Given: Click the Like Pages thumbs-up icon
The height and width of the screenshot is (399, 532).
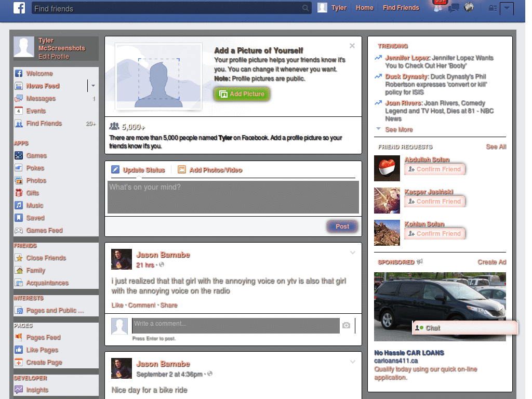Looking at the screenshot, I should pos(19,350).
